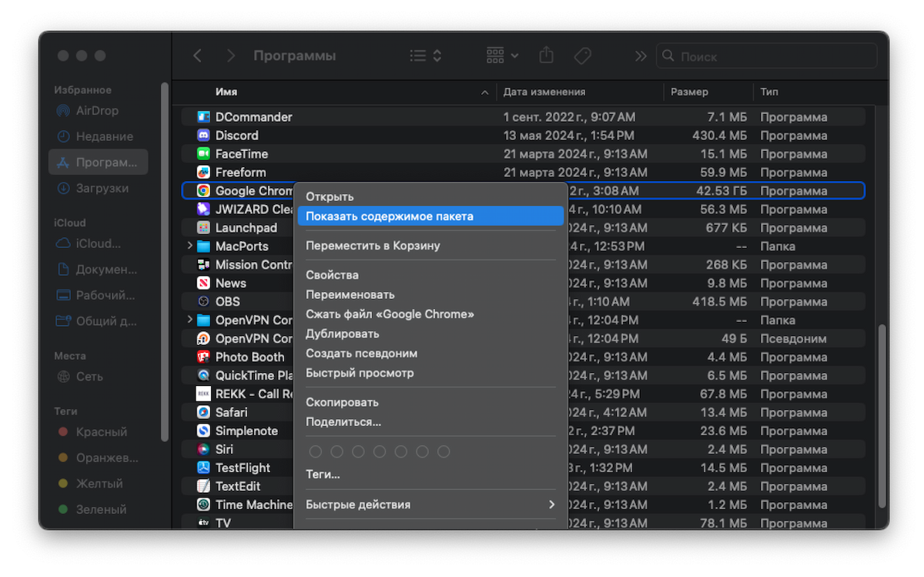924x577 pixels.
Task: Open AirDrop in the sidebar
Action: [x=98, y=111]
